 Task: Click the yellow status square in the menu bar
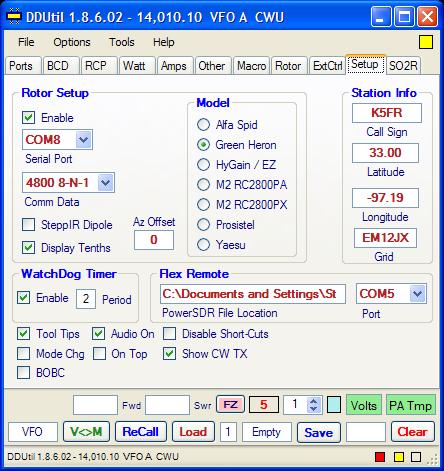tap(426, 42)
